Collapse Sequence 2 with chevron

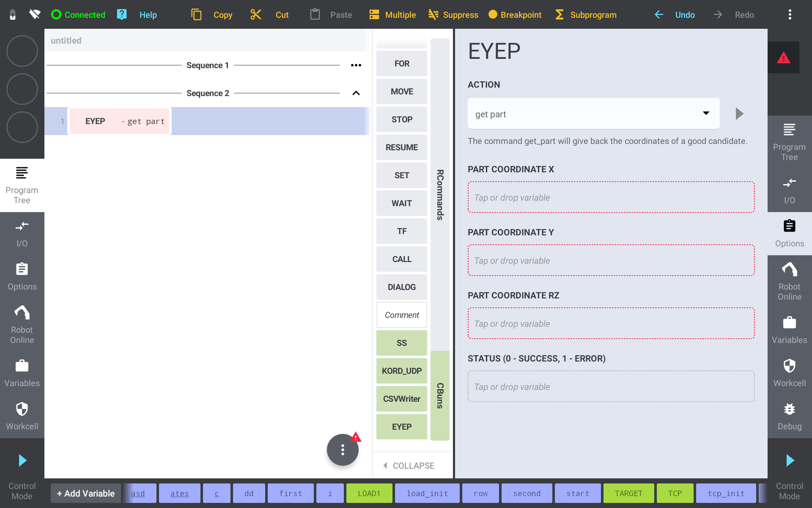pos(356,93)
